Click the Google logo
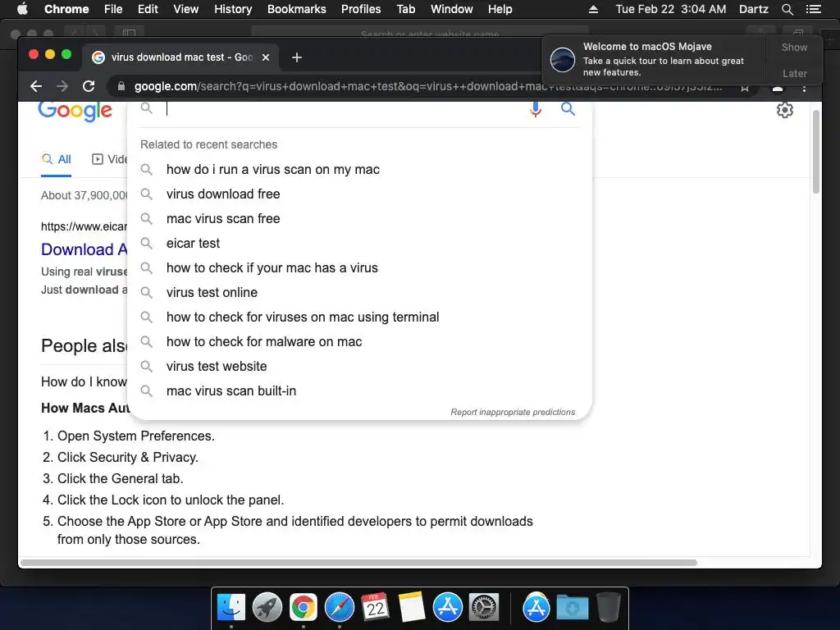840x630 pixels. 75,111
